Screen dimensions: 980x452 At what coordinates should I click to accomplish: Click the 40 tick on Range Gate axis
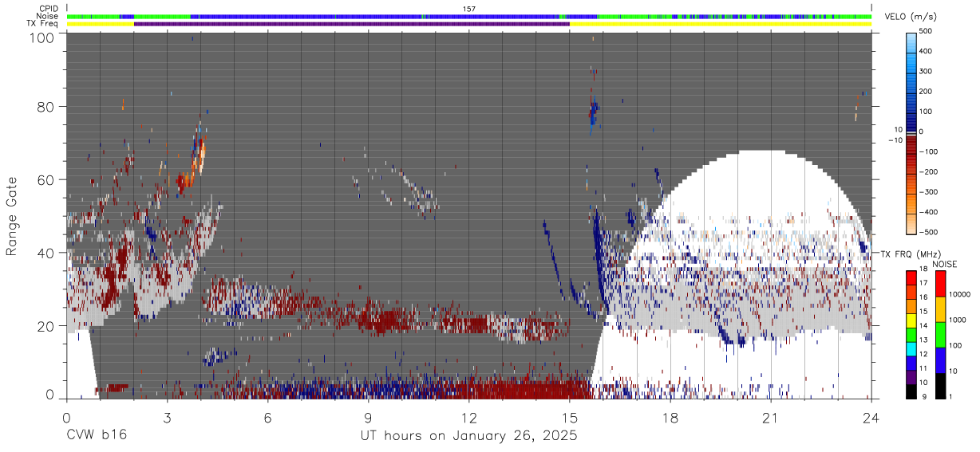pyautogui.click(x=45, y=253)
